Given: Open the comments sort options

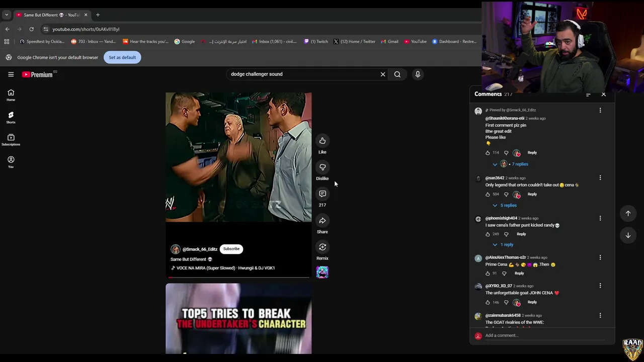Looking at the screenshot, I should (x=588, y=95).
